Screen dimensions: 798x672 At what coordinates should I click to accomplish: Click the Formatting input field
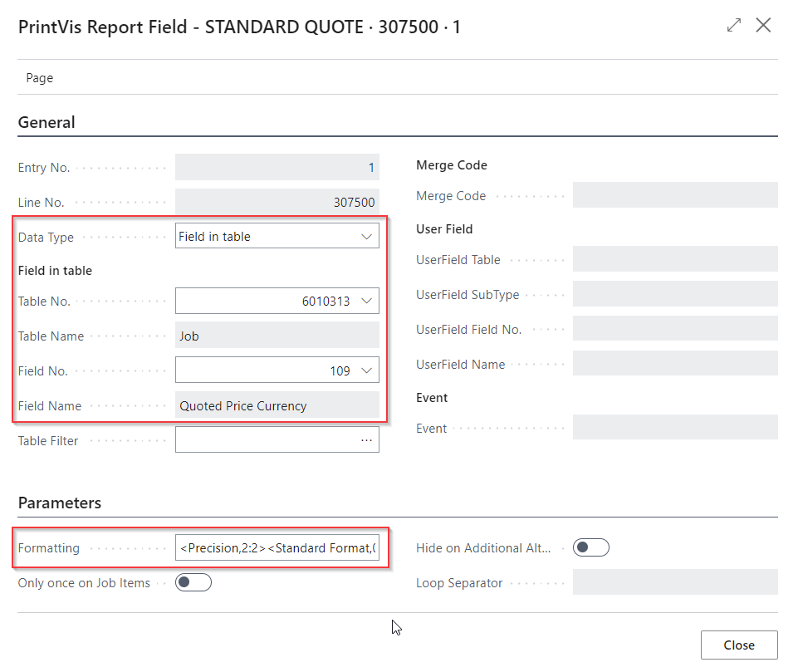click(277, 548)
